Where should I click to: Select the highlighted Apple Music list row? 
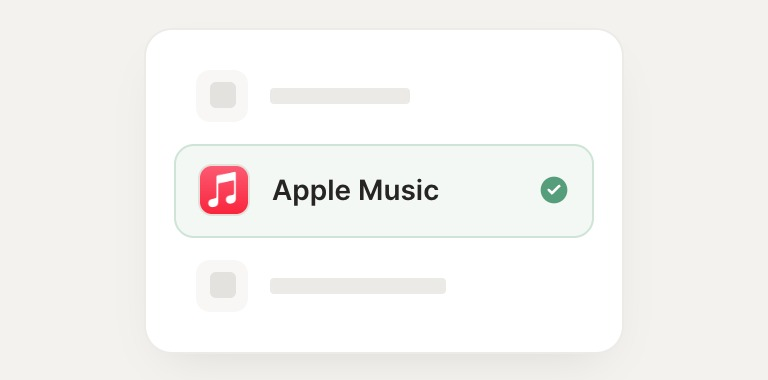pos(384,191)
